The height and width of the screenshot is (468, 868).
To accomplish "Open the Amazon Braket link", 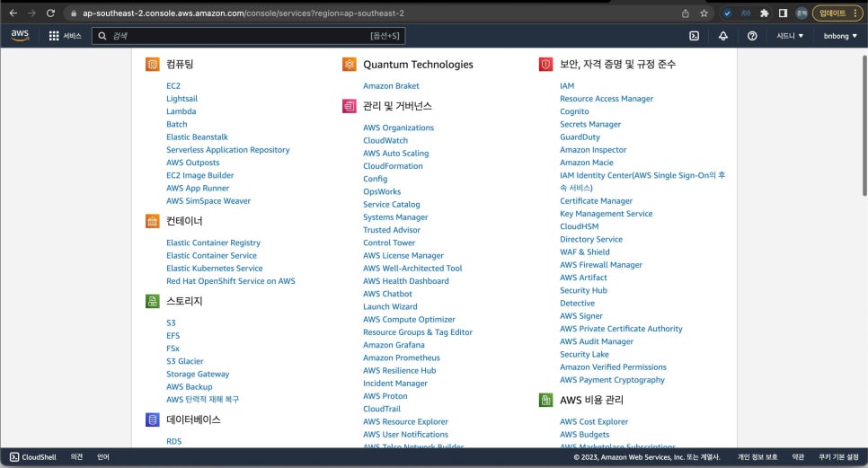I will click(x=391, y=85).
